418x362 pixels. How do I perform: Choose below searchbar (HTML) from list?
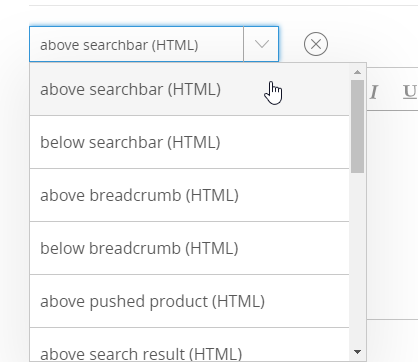click(189, 142)
